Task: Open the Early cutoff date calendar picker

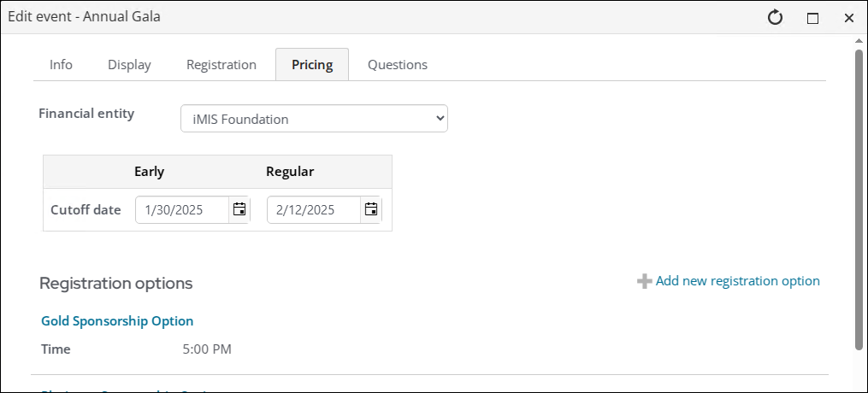Action: [239, 209]
